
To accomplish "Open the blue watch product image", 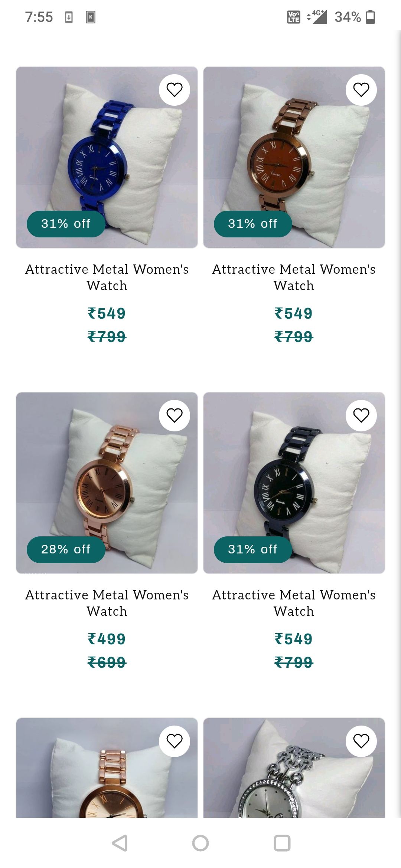I will (107, 157).
